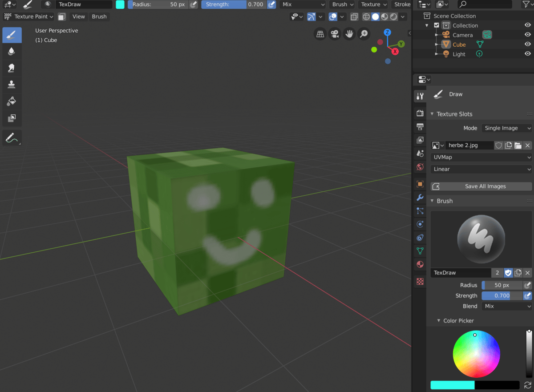This screenshot has width=534, height=392.
Task: Open the UVMap dropdown
Action: pyautogui.click(x=481, y=157)
